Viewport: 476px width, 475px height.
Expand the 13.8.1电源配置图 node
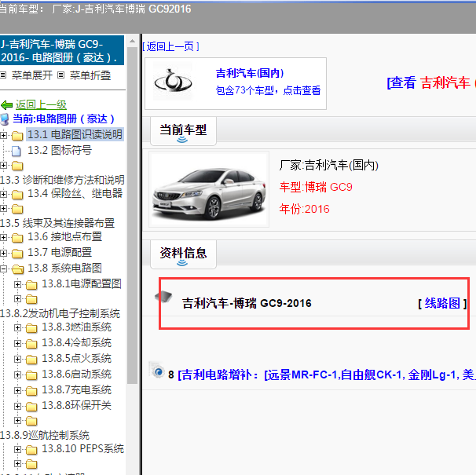[x=17, y=284]
